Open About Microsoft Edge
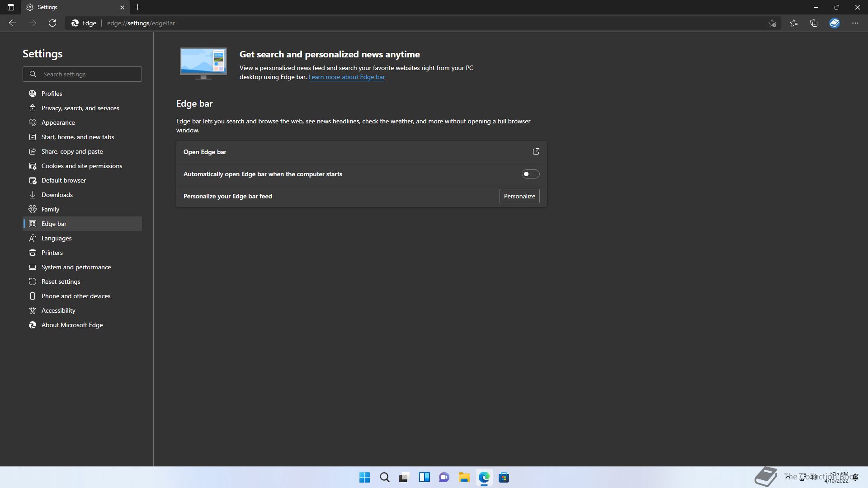Viewport: 868px width, 488px height. tap(82, 325)
